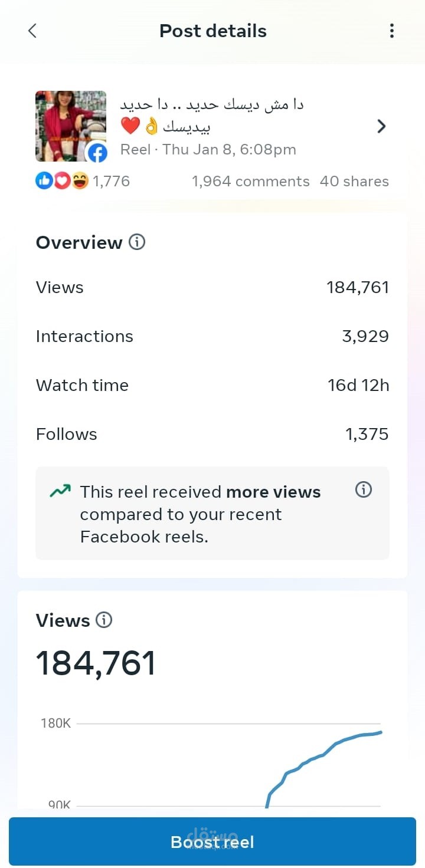425x868 pixels.
Task: Open the three-dot more options menu
Action: (x=392, y=31)
